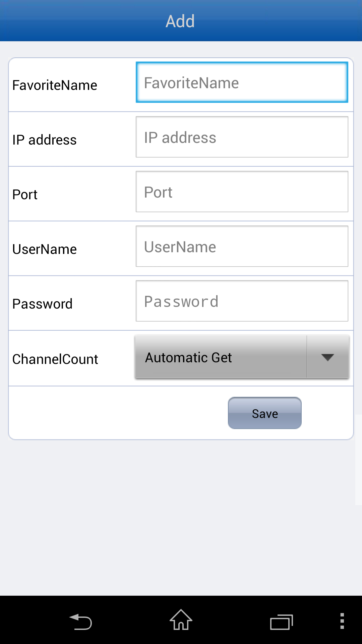
Task: Click into the IP address field
Action: pos(242,137)
